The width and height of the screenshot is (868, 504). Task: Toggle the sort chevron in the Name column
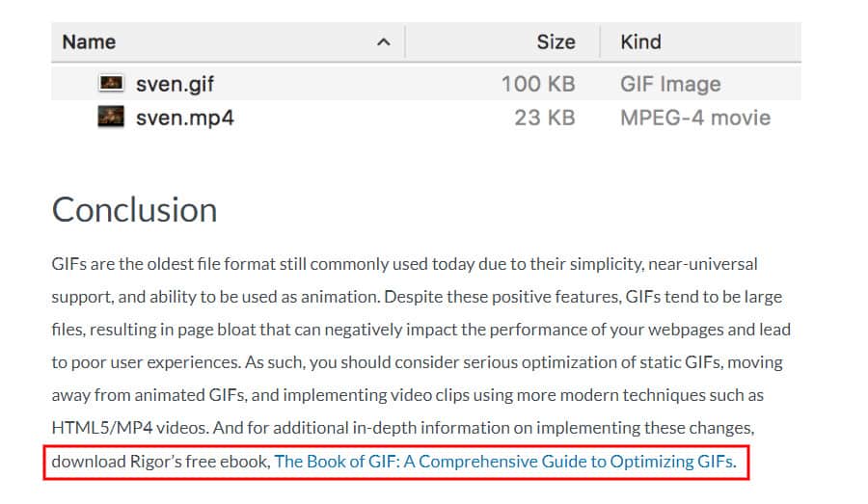(383, 42)
